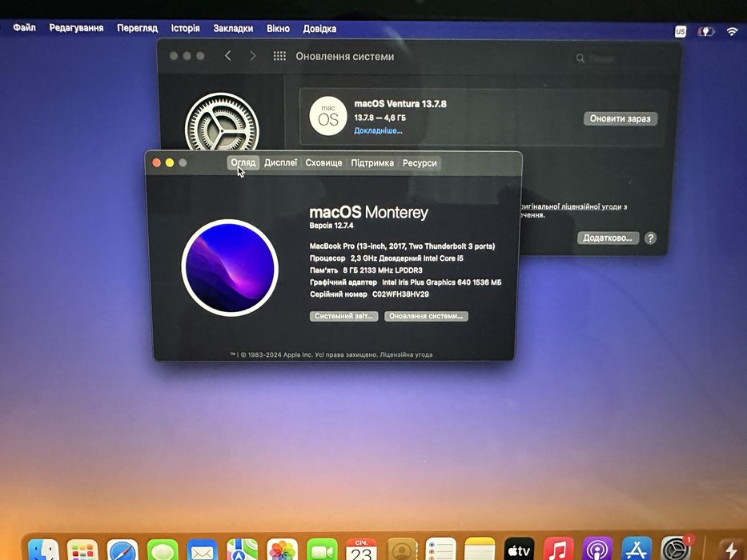Click the help question mark button
This screenshot has width=747, height=560.
click(650, 238)
